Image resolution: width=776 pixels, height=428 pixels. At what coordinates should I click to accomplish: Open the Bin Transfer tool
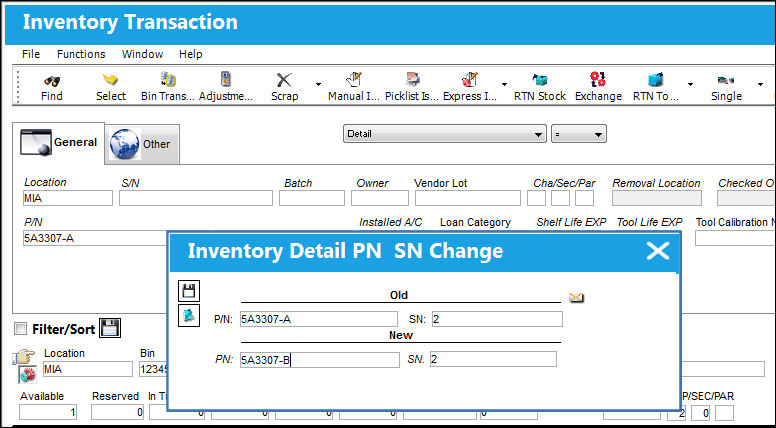[168, 87]
